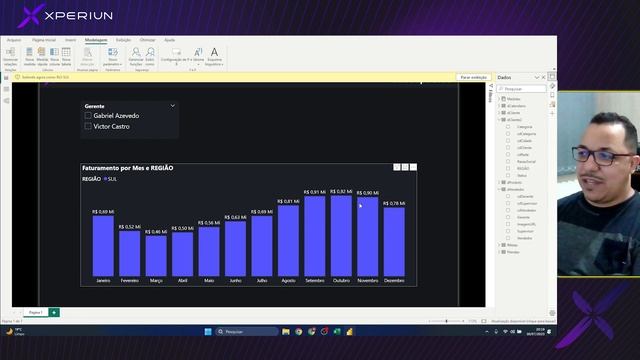Open the Gerente slicer dropdown chevron
The width and height of the screenshot is (640, 360).
point(173,106)
